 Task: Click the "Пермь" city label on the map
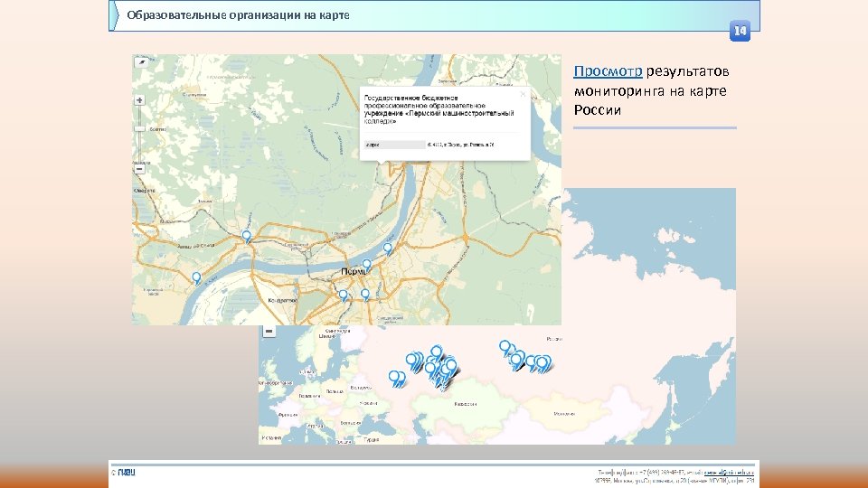[354, 272]
